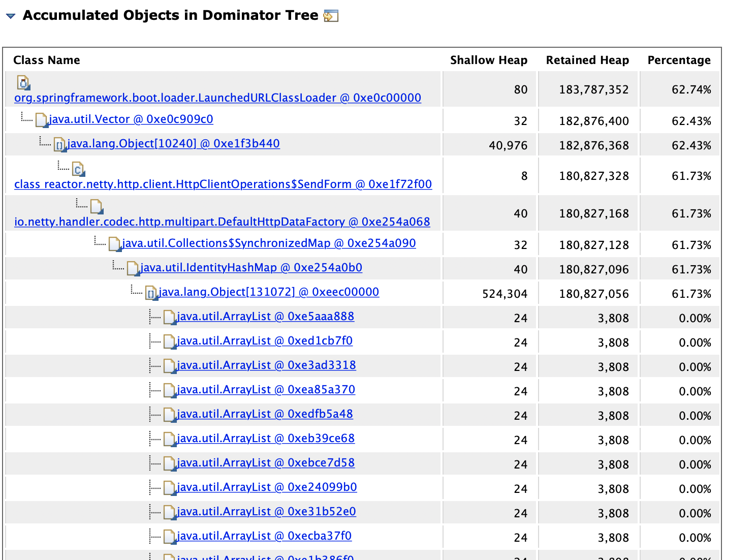Viewport: 755px width, 560px height.
Task: Click icon next to ArrayList @ 0xed1cb7f0
Action: pyautogui.click(x=170, y=341)
